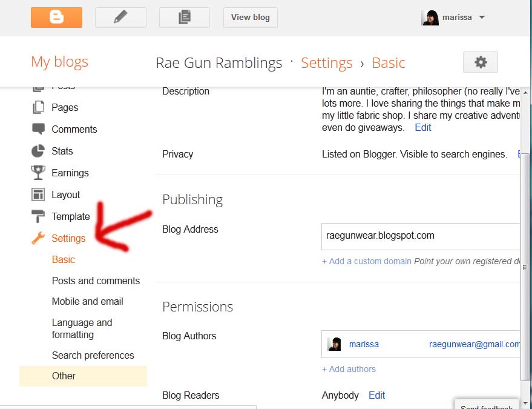Click the Comments speech bubble icon

pos(38,129)
